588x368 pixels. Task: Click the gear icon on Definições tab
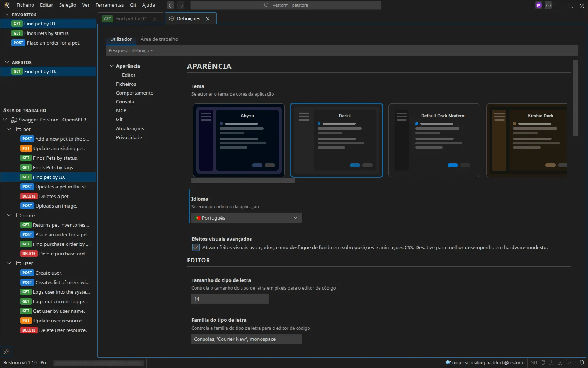pyautogui.click(x=172, y=18)
